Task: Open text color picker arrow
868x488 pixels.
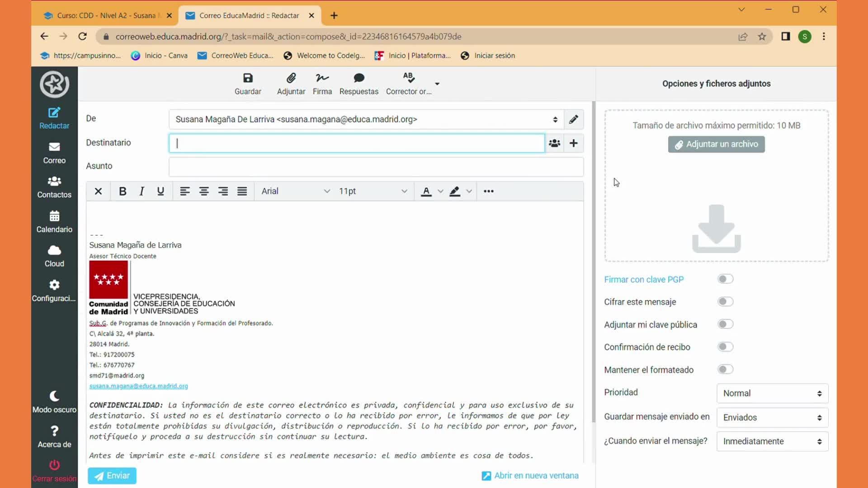Action: [x=440, y=191]
